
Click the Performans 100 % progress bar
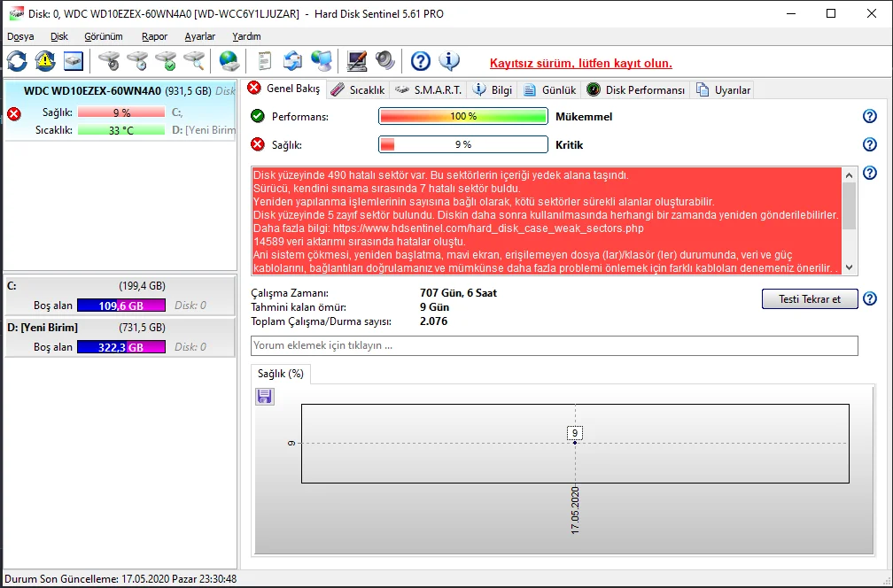point(463,116)
